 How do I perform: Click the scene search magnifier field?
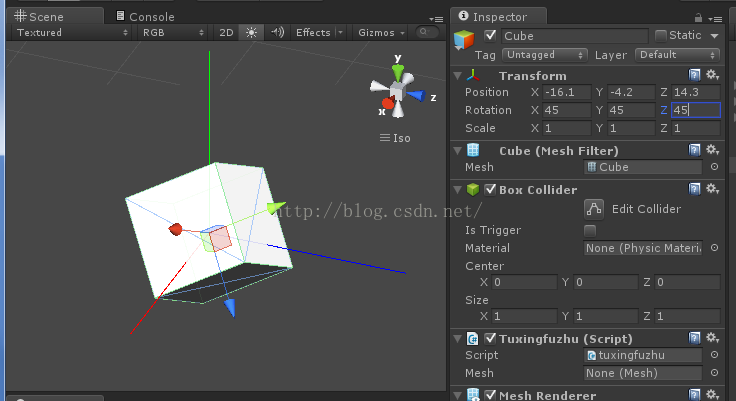427,32
